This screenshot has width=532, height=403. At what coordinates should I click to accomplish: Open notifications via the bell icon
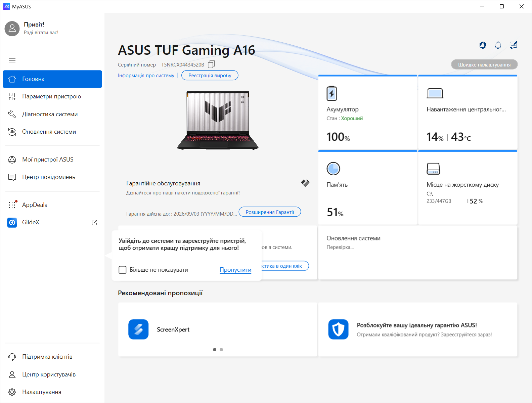pos(498,45)
